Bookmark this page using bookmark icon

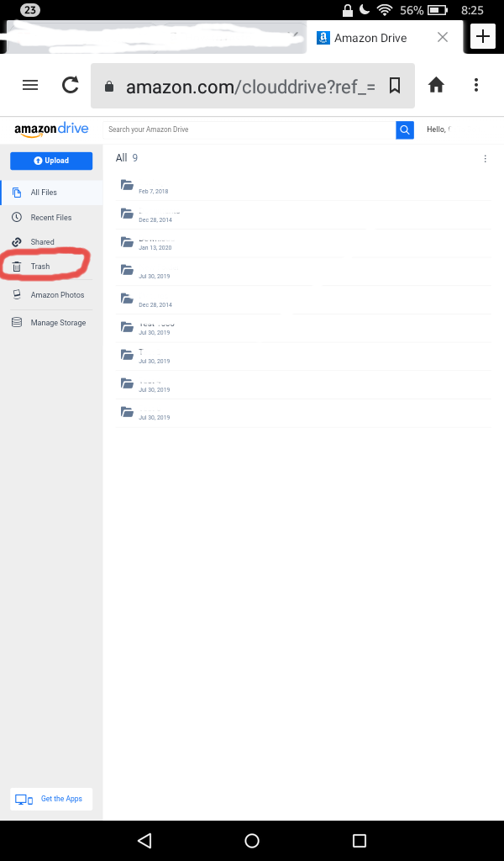point(394,86)
